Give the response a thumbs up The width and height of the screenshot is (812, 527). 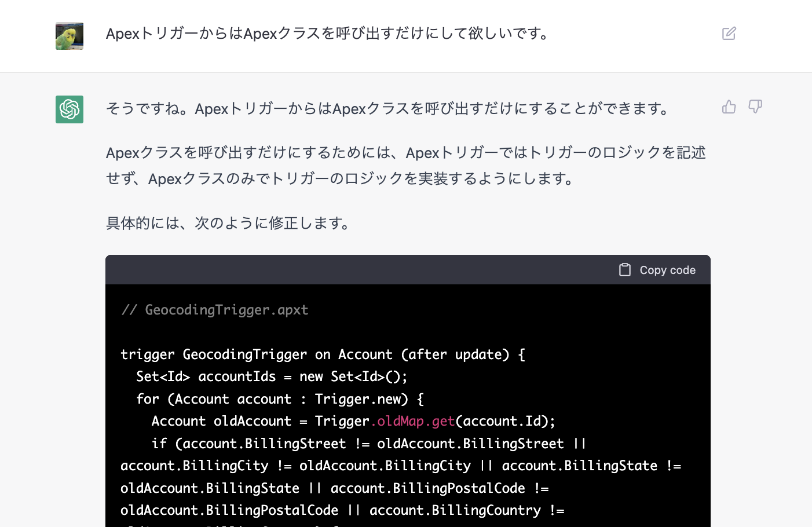coord(729,107)
